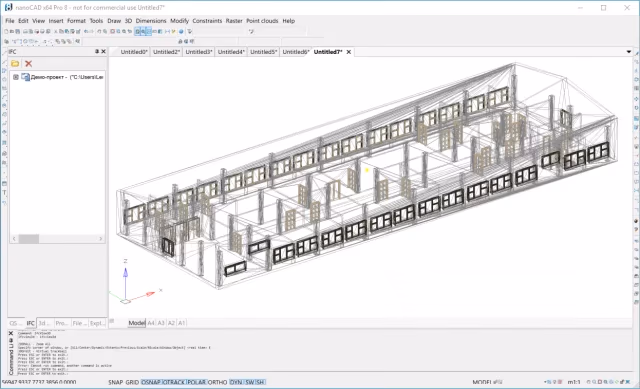The width and height of the screenshot is (640, 389).
Task: Open the Edit menu
Action: point(23,21)
